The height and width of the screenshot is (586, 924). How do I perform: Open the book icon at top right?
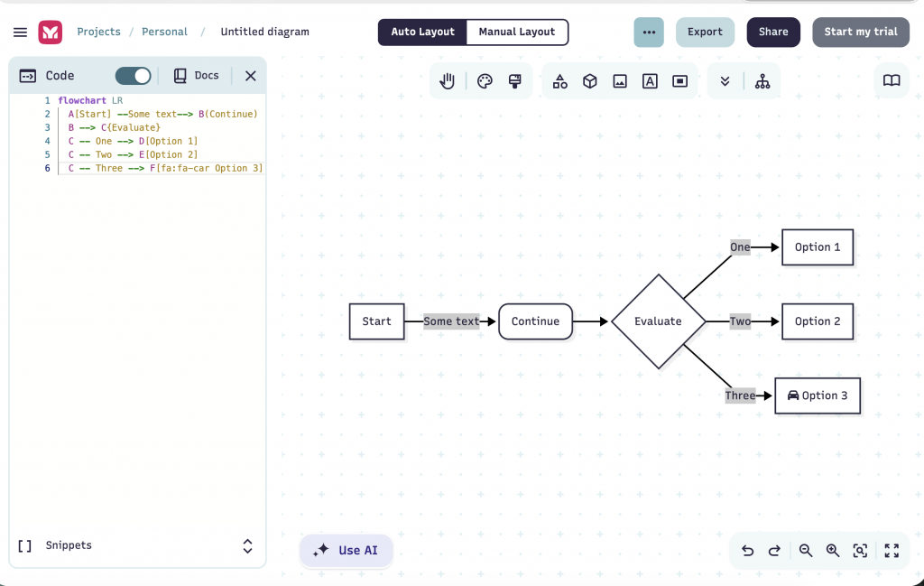coord(892,80)
